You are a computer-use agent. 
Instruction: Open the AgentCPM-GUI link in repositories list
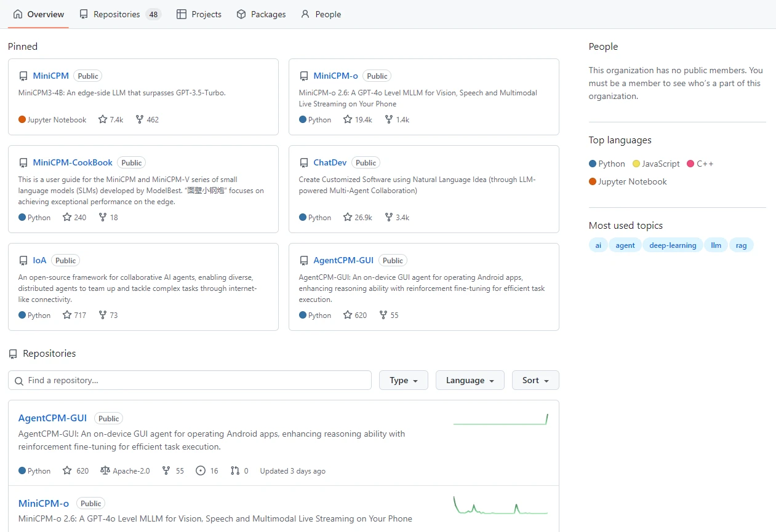click(x=52, y=418)
